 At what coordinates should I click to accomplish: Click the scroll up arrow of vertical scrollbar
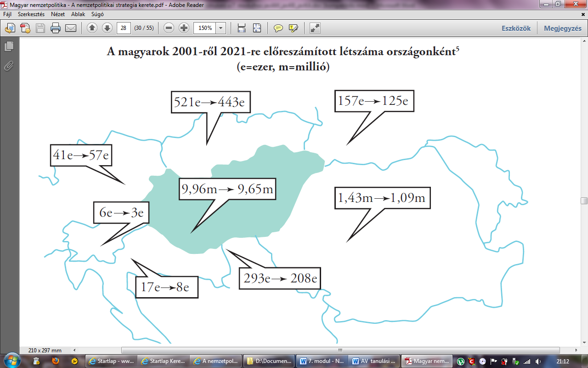(584, 42)
